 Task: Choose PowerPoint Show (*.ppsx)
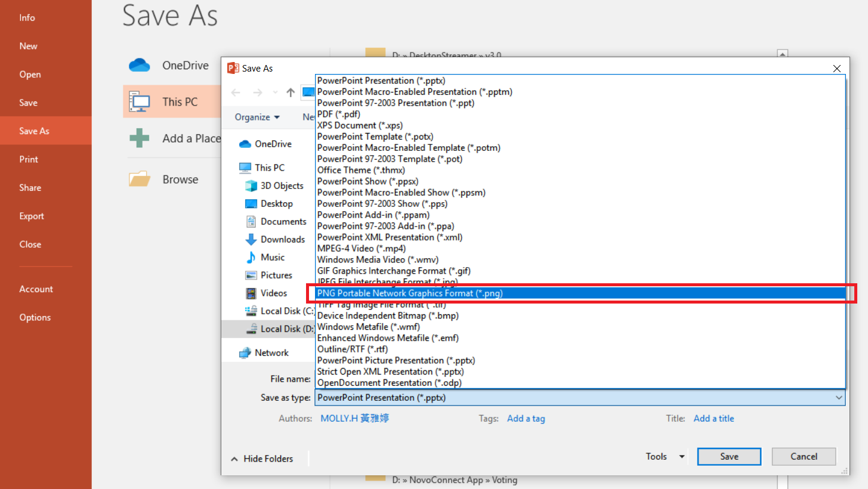580,181
